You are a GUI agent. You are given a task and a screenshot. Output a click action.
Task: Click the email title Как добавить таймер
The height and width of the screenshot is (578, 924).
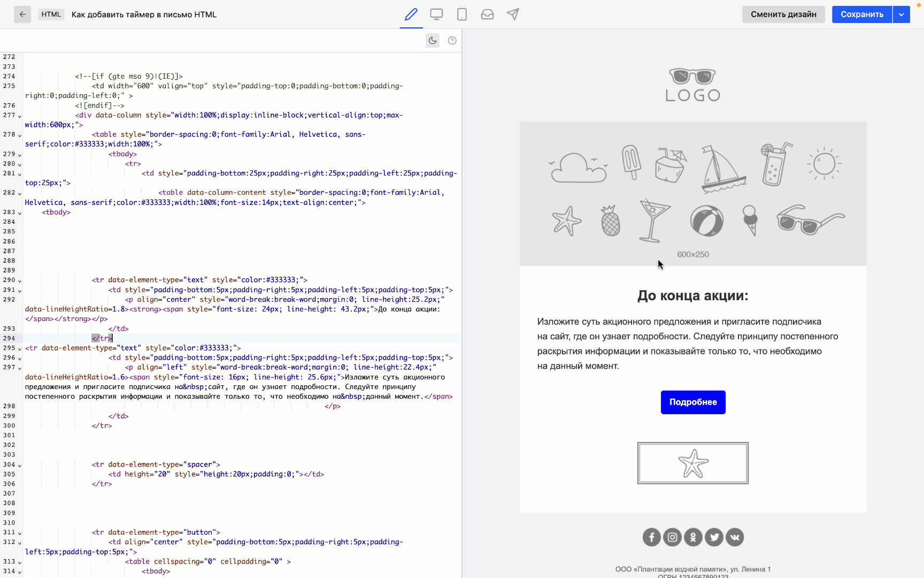[144, 14]
